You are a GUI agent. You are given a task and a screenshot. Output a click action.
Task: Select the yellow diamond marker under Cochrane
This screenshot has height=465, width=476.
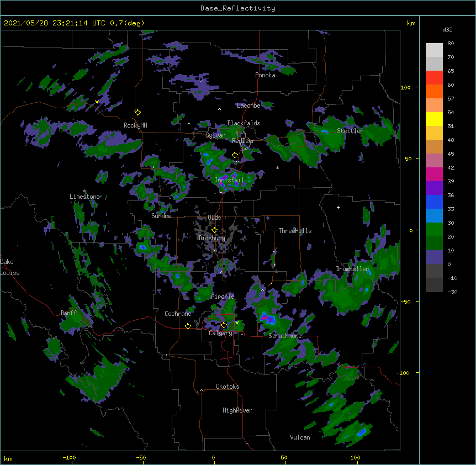(188, 326)
